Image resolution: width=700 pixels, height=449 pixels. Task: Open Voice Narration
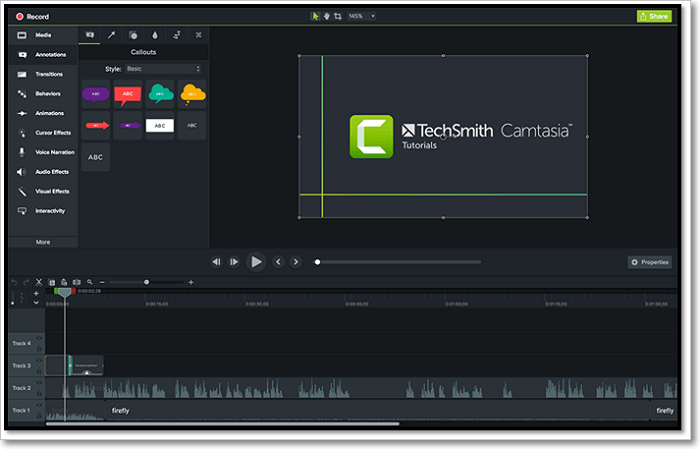pyautogui.click(x=43, y=152)
